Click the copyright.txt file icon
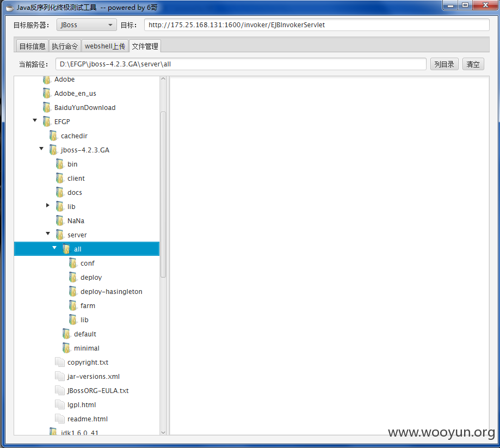The width and height of the screenshot is (500, 448). pos(60,362)
